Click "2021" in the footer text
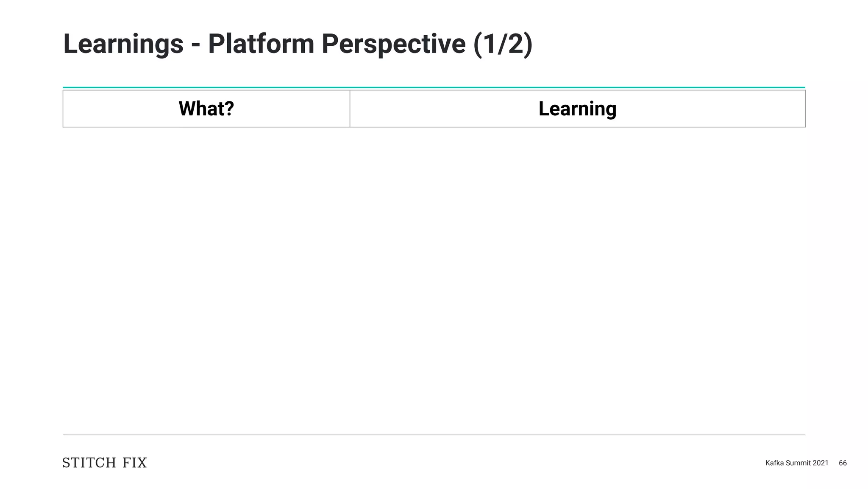 (x=821, y=463)
